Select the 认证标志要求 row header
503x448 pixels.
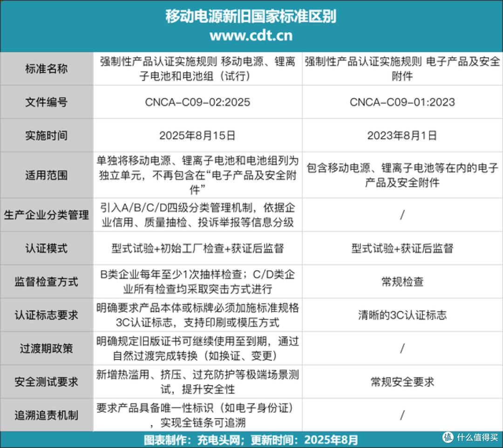pyautogui.click(x=47, y=315)
